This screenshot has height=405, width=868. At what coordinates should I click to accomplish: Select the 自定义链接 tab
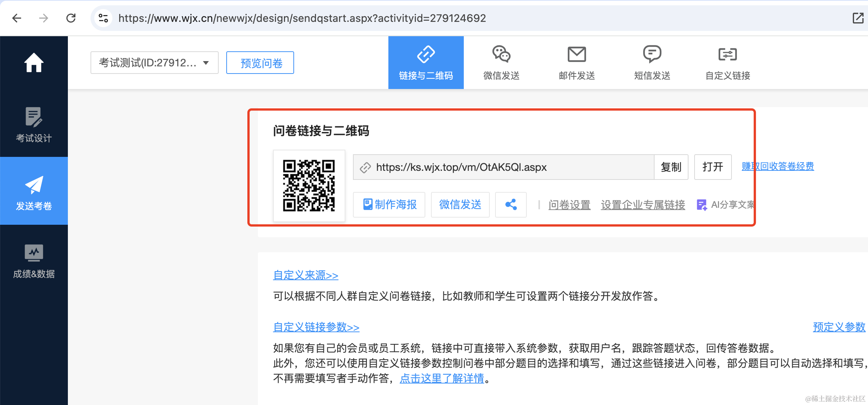tap(727, 63)
